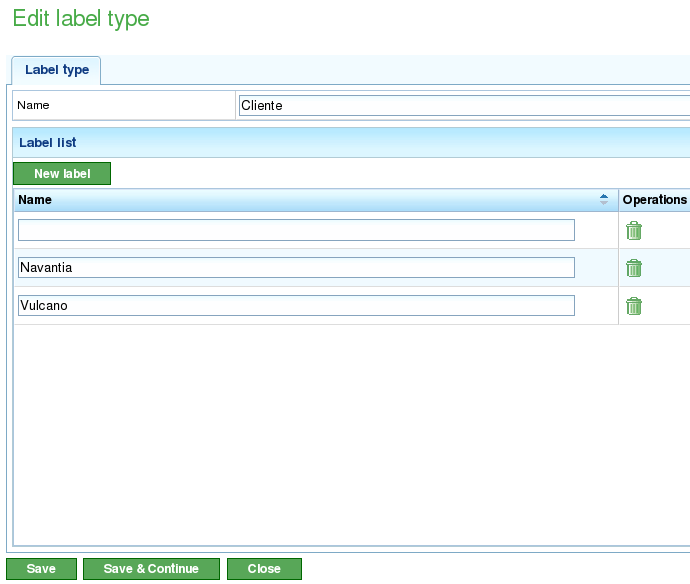
Task: Switch to the Label type tab
Action: [x=57, y=70]
